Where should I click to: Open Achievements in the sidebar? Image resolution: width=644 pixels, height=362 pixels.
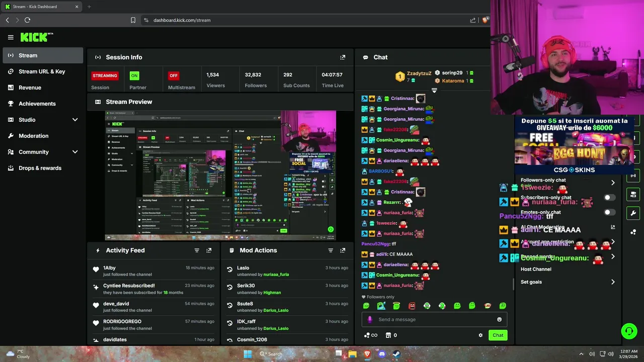pos(43,104)
